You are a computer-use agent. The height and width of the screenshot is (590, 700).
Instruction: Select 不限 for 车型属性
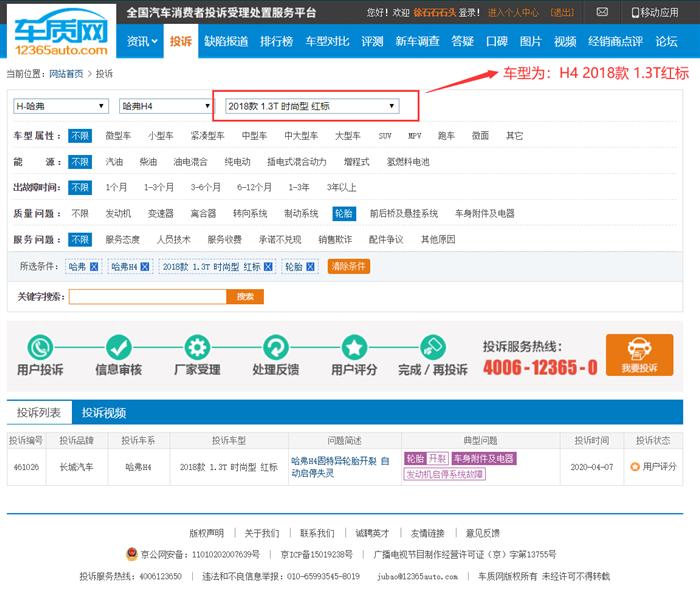pos(80,136)
